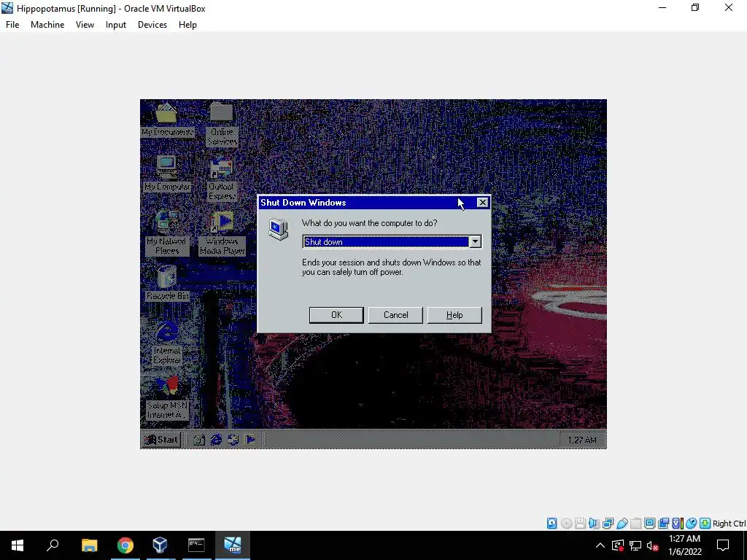Select Internet Explorer desktop icon
This screenshot has width=747, height=560.
click(167, 343)
